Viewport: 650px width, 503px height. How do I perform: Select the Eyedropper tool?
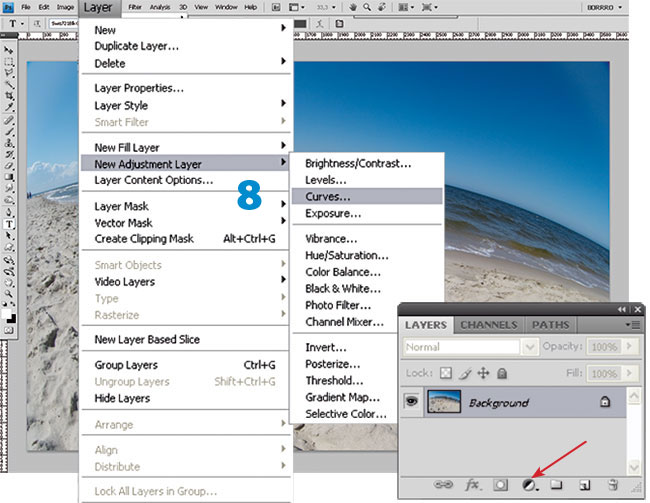pos(8,107)
